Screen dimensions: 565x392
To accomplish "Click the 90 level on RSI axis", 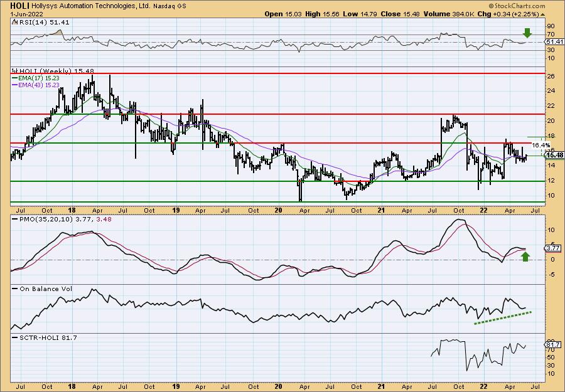I will click(550, 26).
